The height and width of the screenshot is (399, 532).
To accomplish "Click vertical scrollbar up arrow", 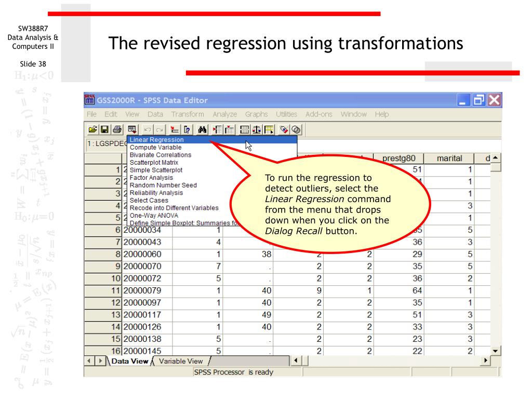I will (x=495, y=158).
